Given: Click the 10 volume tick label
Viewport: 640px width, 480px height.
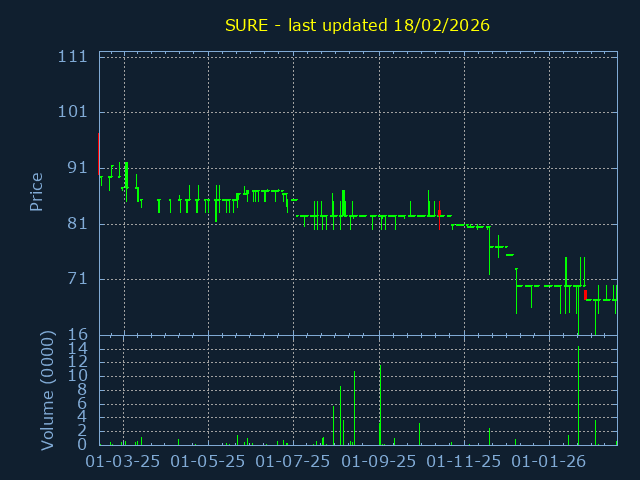Looking at the screenshot, I should pos(77,376).
